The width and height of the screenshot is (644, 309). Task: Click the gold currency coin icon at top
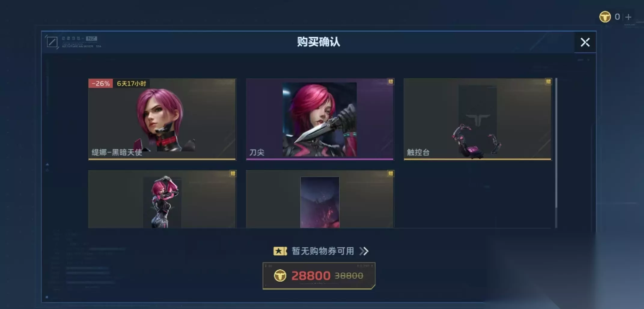pos(605,17)
